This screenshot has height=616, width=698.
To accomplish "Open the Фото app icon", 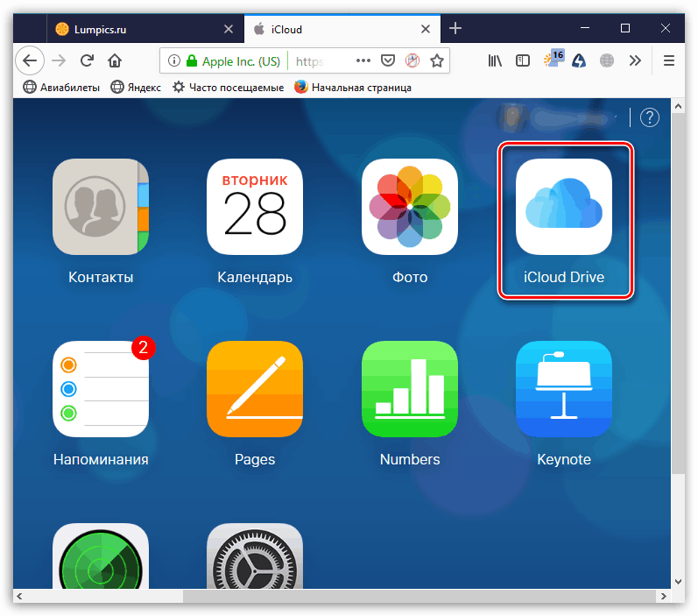I will click(x=410, y=207).
